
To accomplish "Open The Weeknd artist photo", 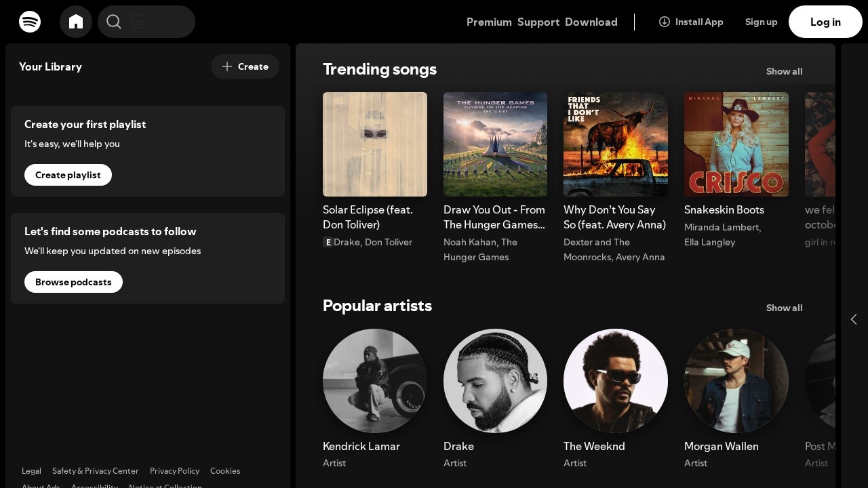I will pyautogui.click(x=616, y=381).
